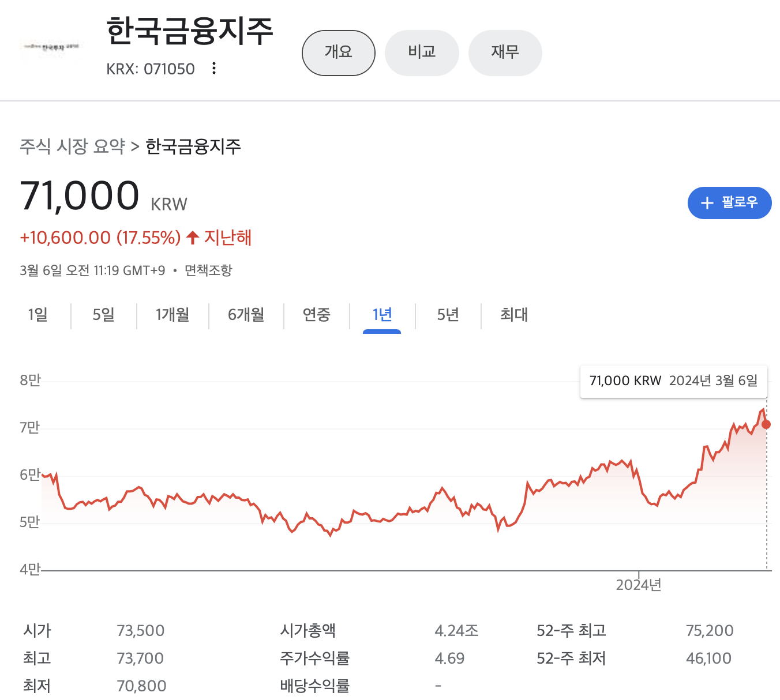Click the 최저 value 70,800

[141, 686]
